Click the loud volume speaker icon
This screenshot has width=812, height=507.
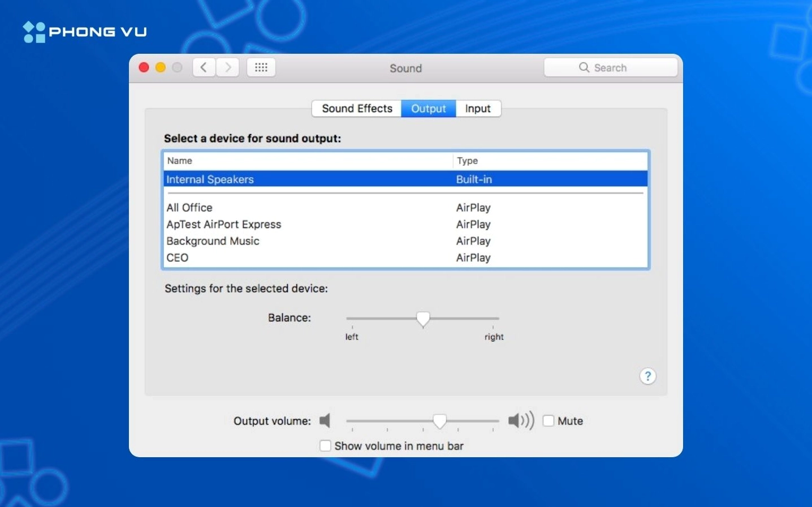tap(521, 420)
